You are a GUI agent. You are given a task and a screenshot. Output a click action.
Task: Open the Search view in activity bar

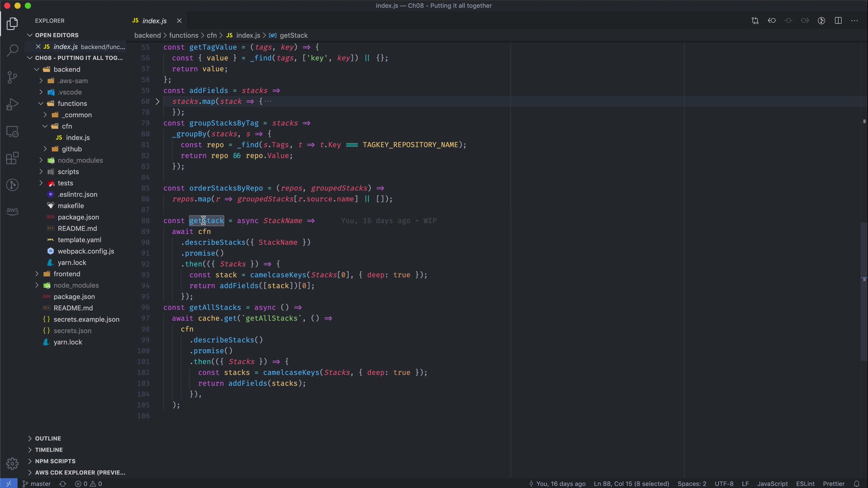[x=12, y=50]
